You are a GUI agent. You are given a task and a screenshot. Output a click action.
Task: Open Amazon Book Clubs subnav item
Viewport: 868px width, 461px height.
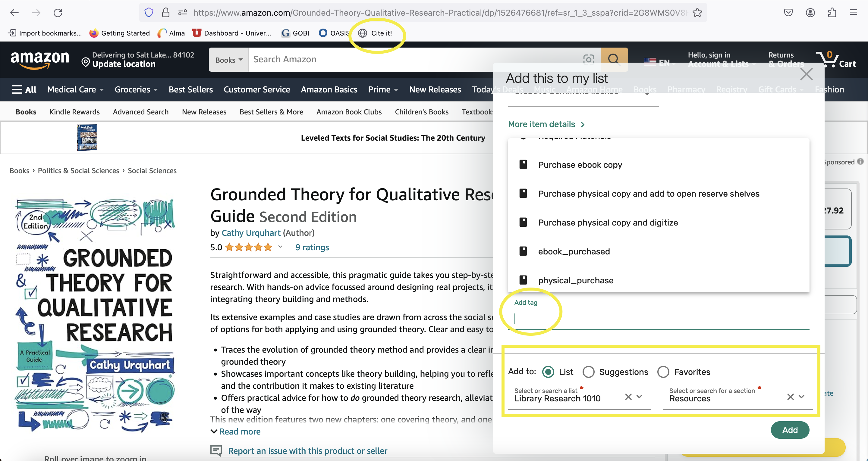[349, 112]
